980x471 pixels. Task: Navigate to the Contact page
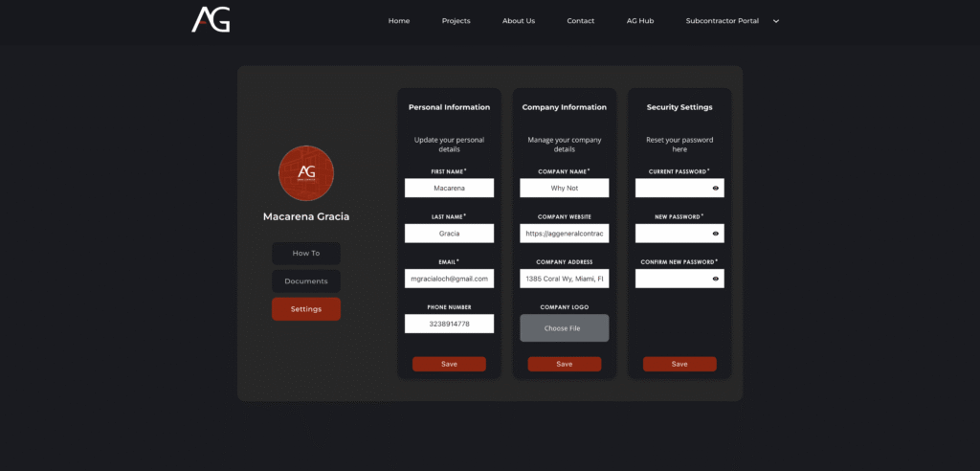(x=580, y=21)
